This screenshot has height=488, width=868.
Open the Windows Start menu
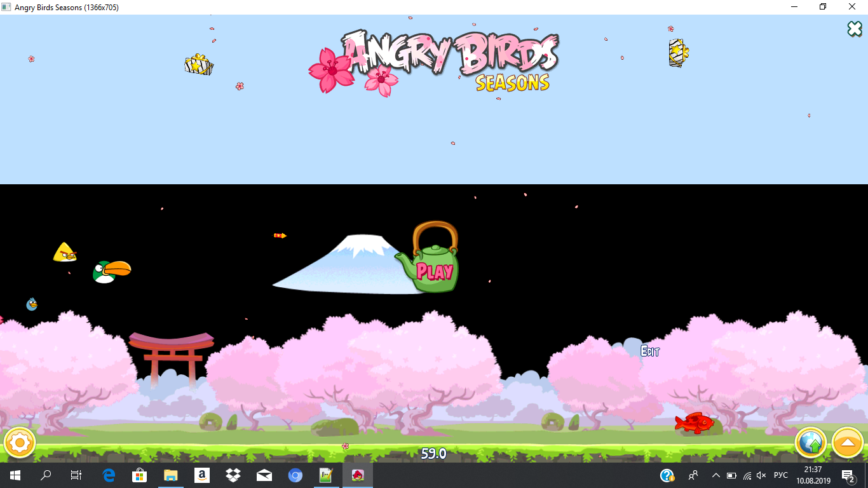pyautogui.click(x=15, y=475)
